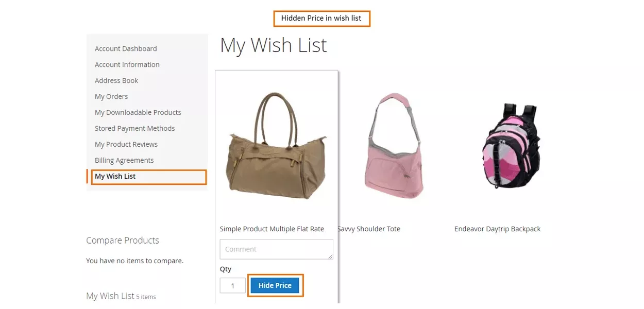Click the My Wish List page heading
644x309 pixels.
pyautogui.click(x=273, y=45)
